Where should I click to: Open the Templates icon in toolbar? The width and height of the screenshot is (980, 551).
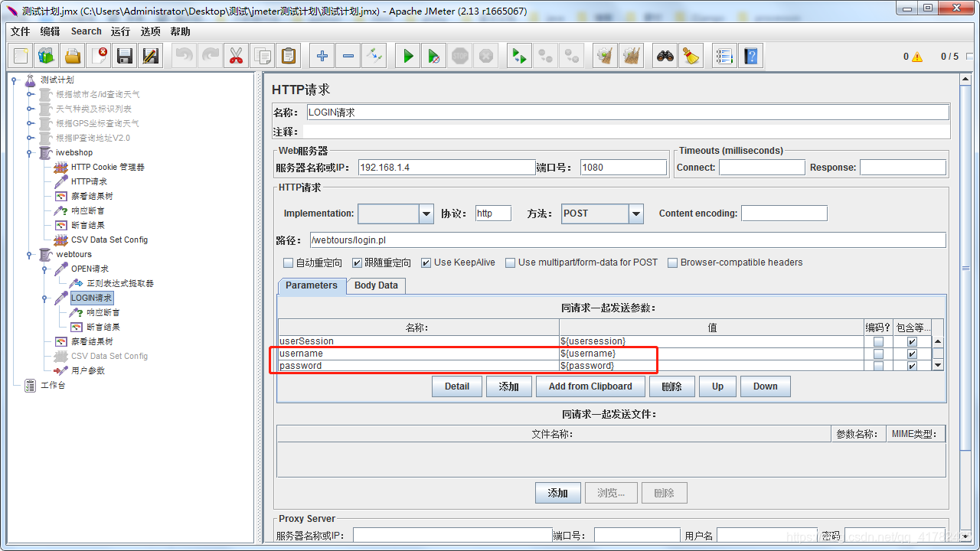point(47,56)
